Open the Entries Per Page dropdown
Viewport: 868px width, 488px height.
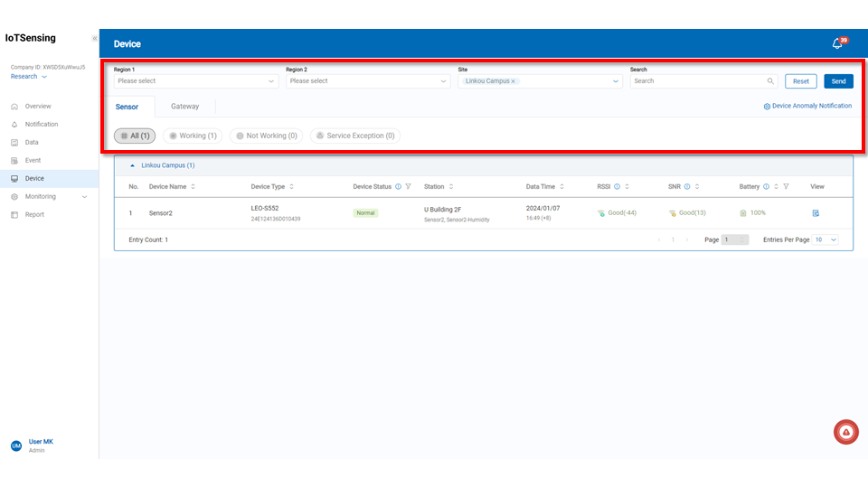click(826, 239)
